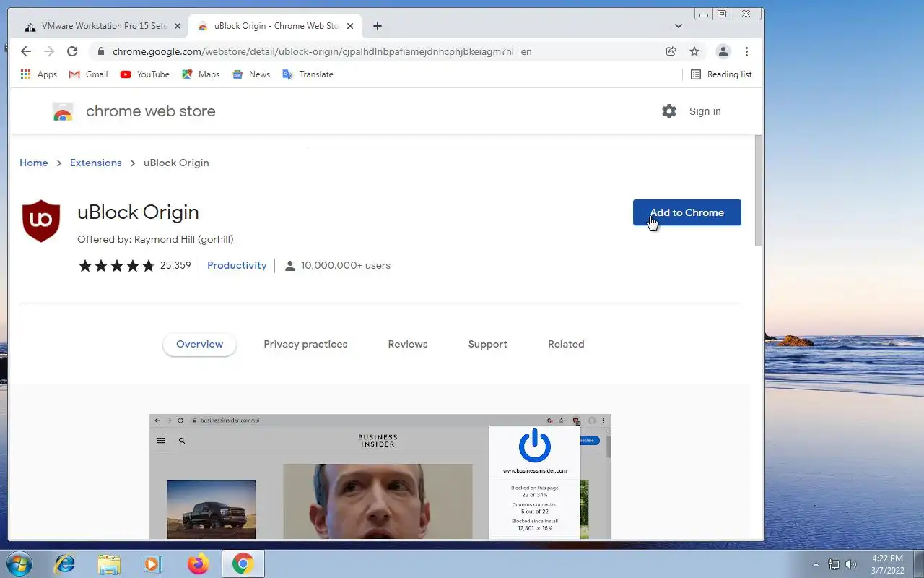Viewport: 924px width, 578px height.
Task: Open web store settings gear
Action: coord(669,111)
